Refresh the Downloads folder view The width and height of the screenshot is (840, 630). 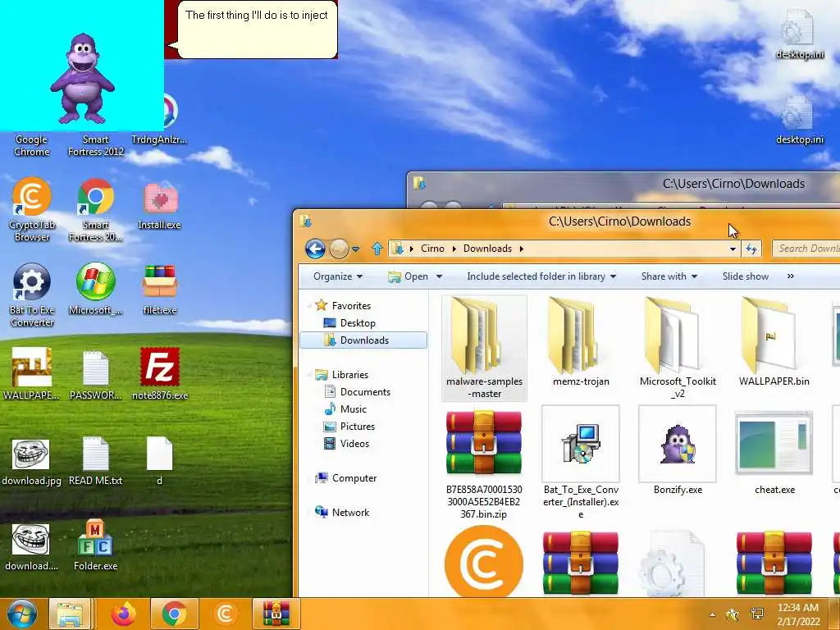[x=751, y=249]
